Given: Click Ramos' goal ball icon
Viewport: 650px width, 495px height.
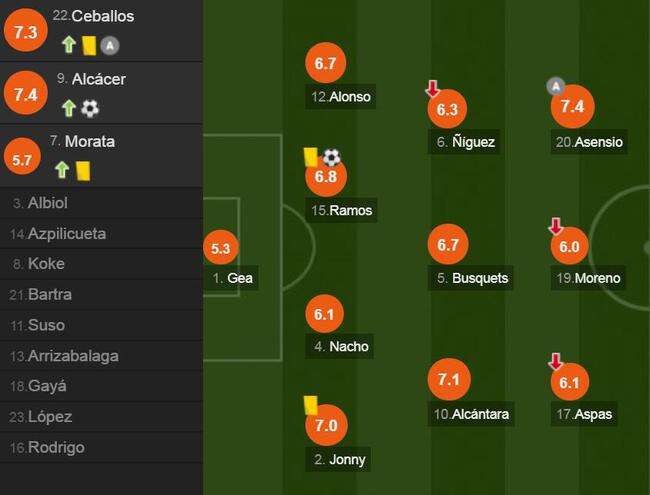Looking at the screenshot, I should pyautogui.click(x=332, y=158).
